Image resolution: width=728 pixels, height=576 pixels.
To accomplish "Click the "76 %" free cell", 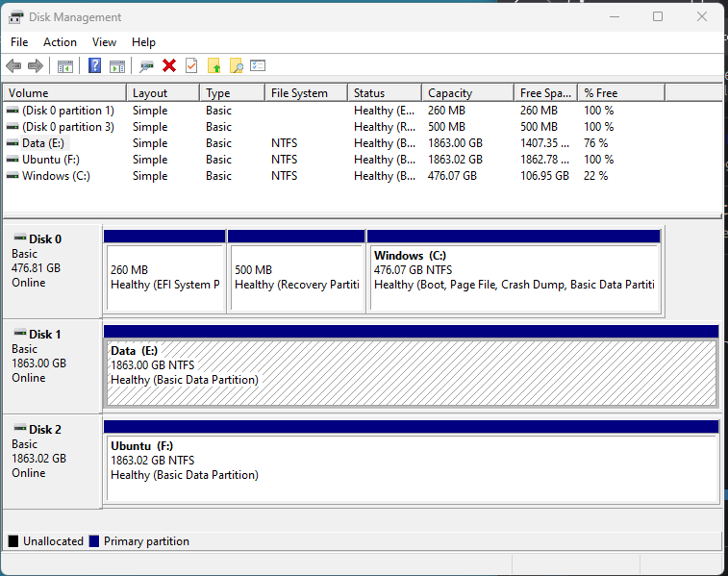I will point(595,143).
